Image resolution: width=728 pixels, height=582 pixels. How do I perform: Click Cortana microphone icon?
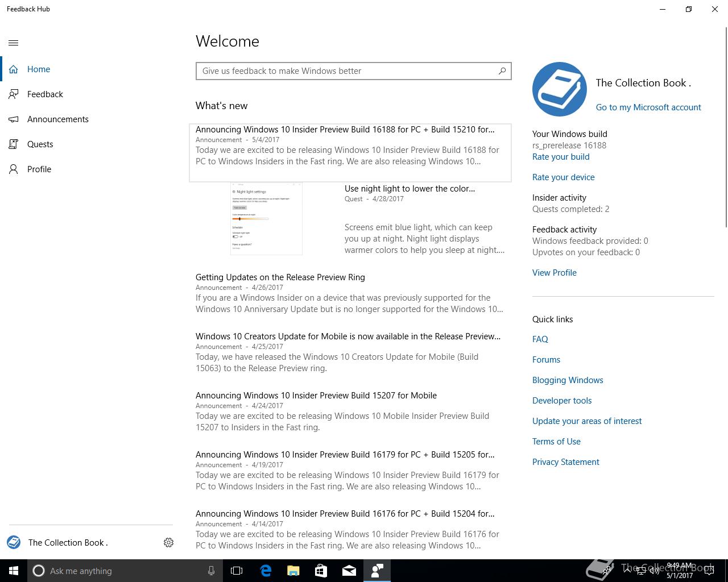pyautogui.click(x=211, y=571)
